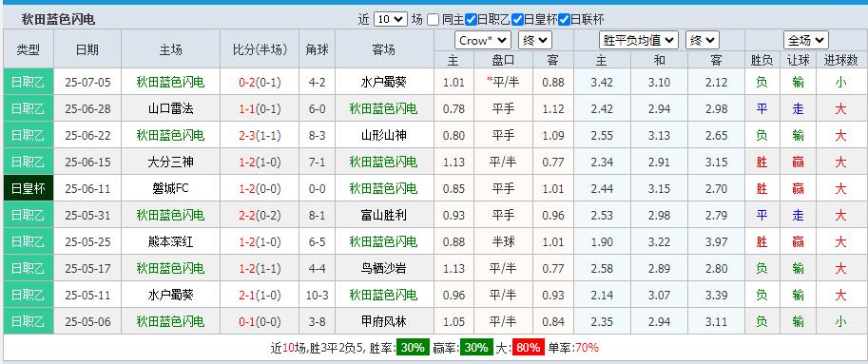
Task: Click score 2-1(1-0) on 25-05-11
Action: [x=260, y=295]
